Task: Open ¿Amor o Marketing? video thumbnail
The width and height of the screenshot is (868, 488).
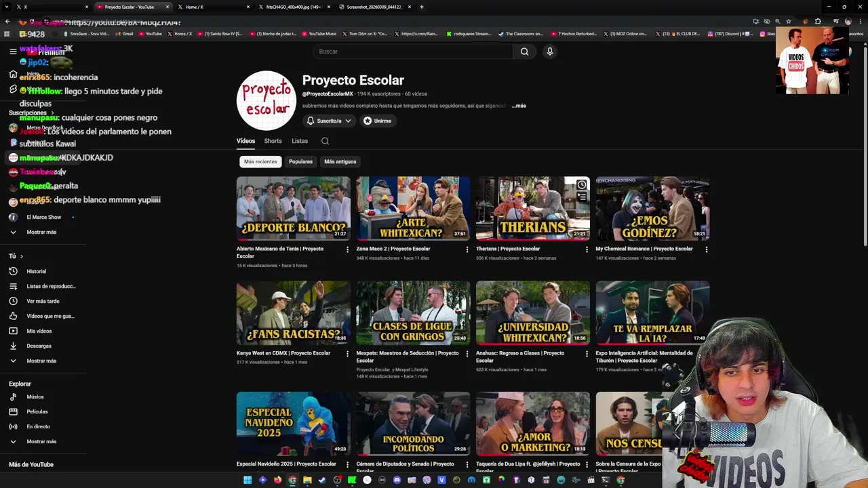Action: [x=533, y=424]
